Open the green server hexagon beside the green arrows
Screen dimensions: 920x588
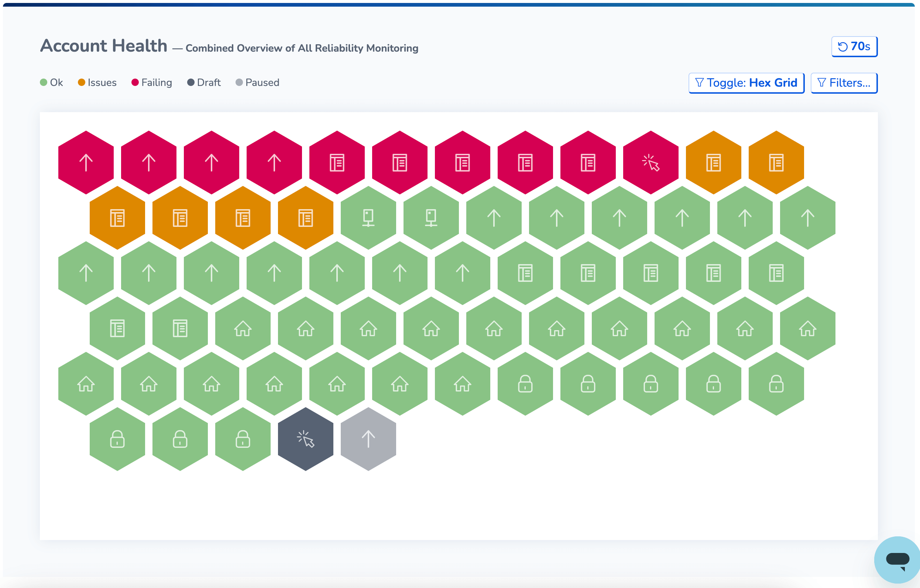(431, 218)
